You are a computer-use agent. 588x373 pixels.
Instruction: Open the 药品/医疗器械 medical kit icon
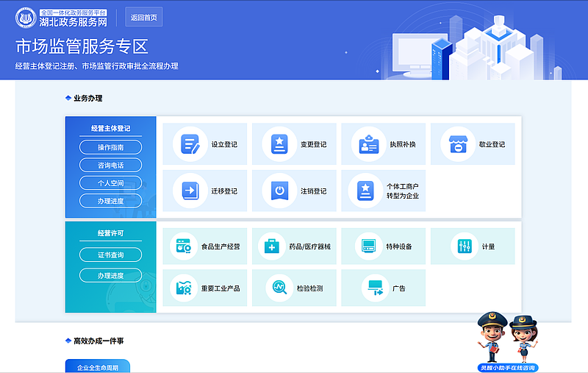pyautogui.click(x=272, y=246)
